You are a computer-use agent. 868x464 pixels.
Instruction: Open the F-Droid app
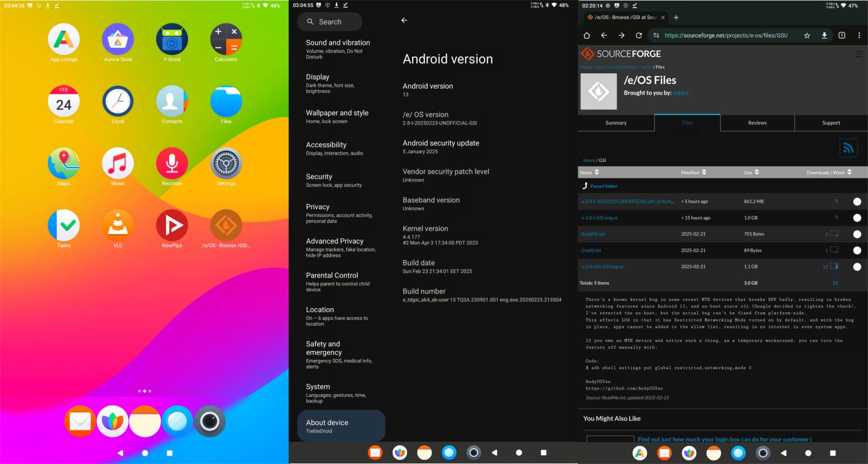tap(172, 40)
